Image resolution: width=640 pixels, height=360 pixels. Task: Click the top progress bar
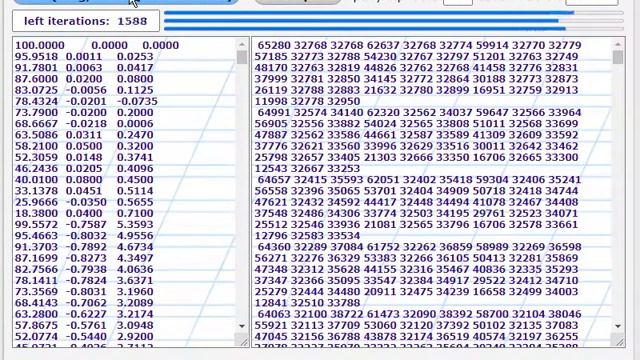pyautogui.click(x=393, y=13)
